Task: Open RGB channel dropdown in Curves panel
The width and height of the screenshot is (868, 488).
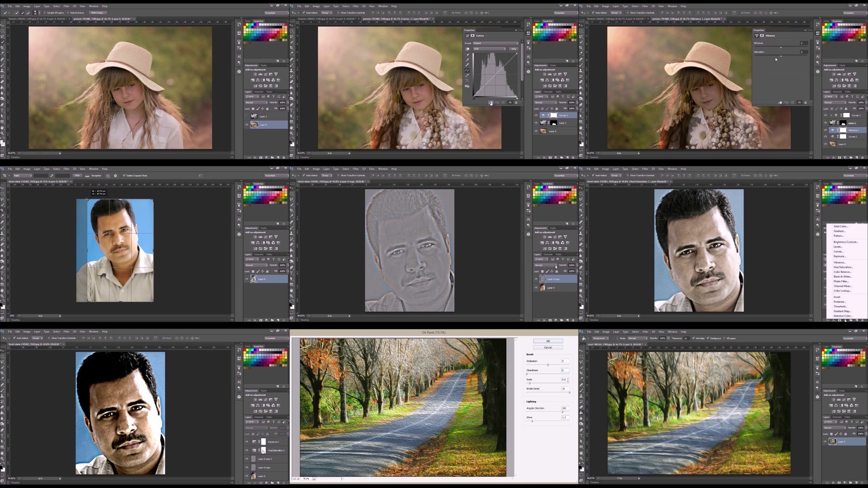Action: (x=489, y=49)
